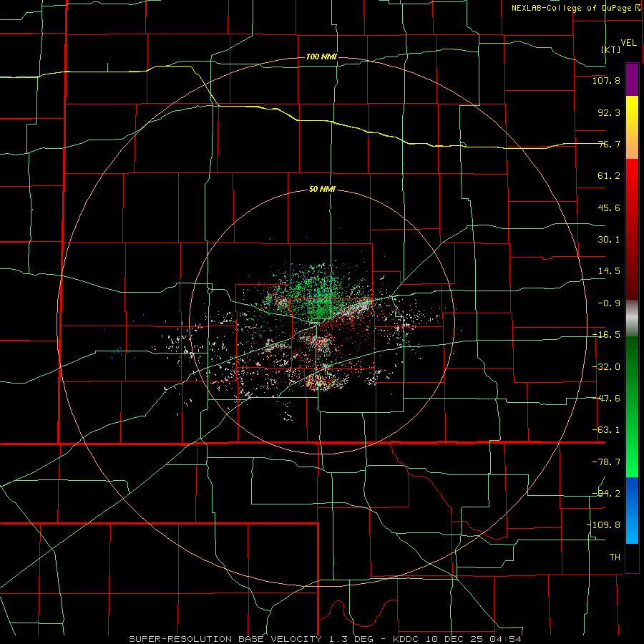Click the -32.0 velocity scale value
Screen dimensions: 644x644
point(606,367)
